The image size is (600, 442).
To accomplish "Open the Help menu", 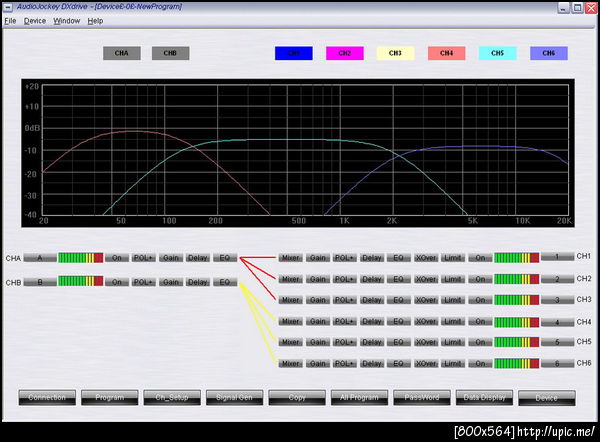I will coord(95,21).
